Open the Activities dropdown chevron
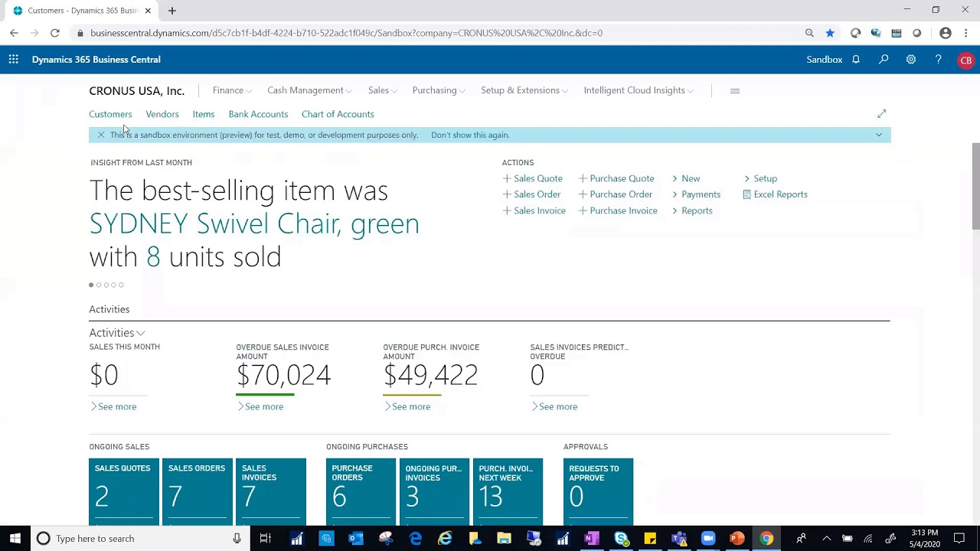Image resolution: width=980 pixels, height=551 pixels. (140, 334)
